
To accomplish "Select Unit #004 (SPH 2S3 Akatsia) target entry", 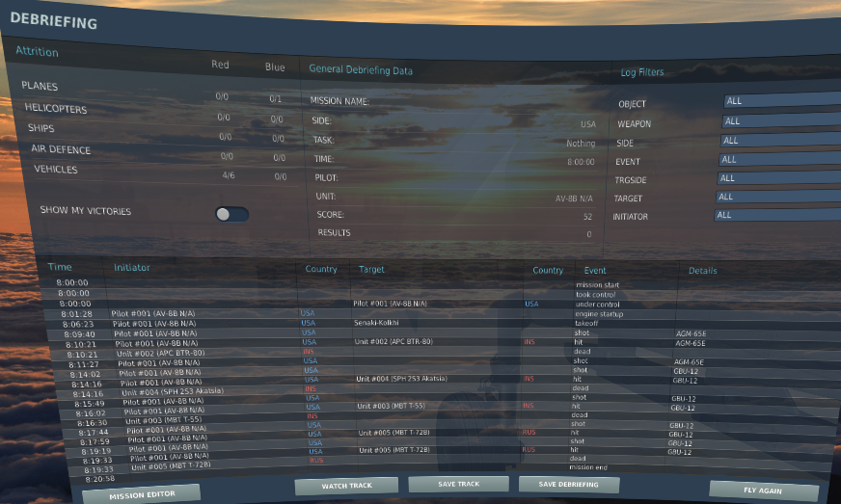I will tap(402, 379).
